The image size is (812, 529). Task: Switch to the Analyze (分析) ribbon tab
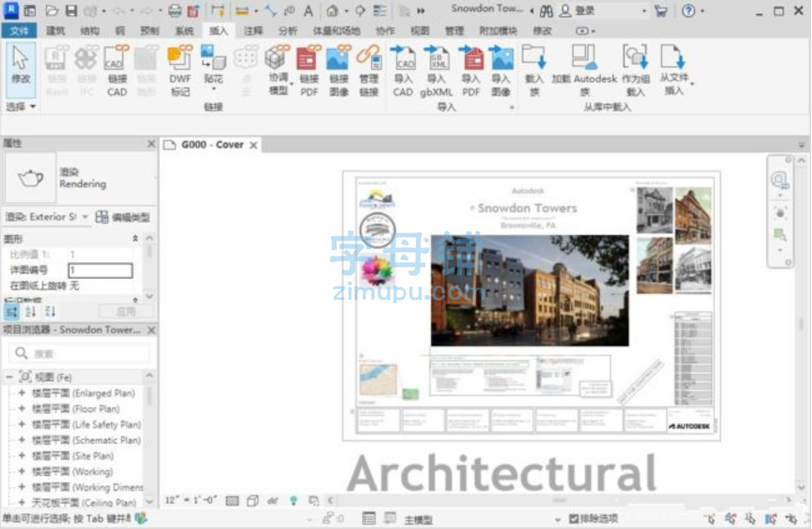click(x=288, y=31)
